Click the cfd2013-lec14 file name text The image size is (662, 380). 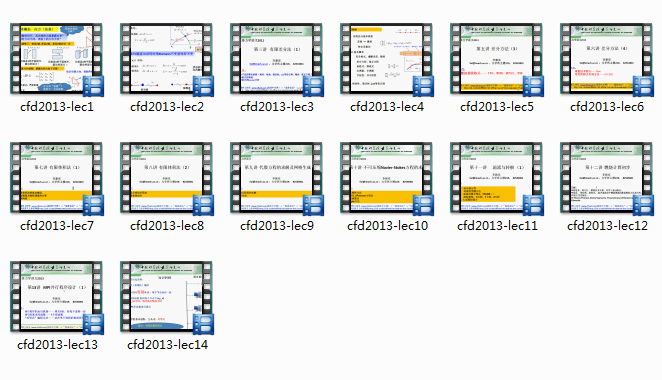click(167, 345)
